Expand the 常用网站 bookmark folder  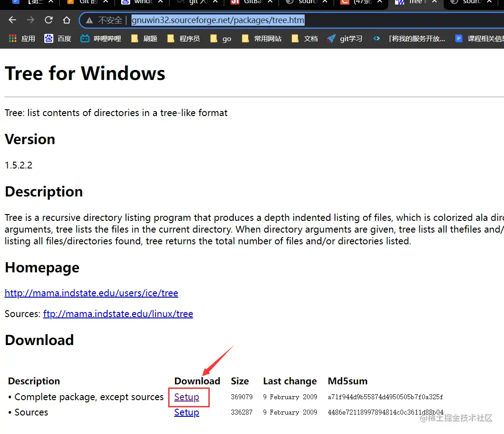pos(262,39)
